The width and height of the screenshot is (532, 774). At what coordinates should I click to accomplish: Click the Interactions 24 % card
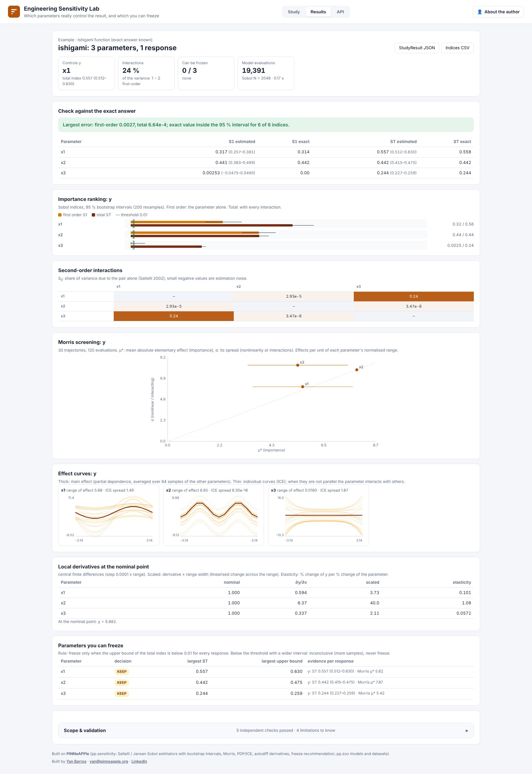coord(146,74)
